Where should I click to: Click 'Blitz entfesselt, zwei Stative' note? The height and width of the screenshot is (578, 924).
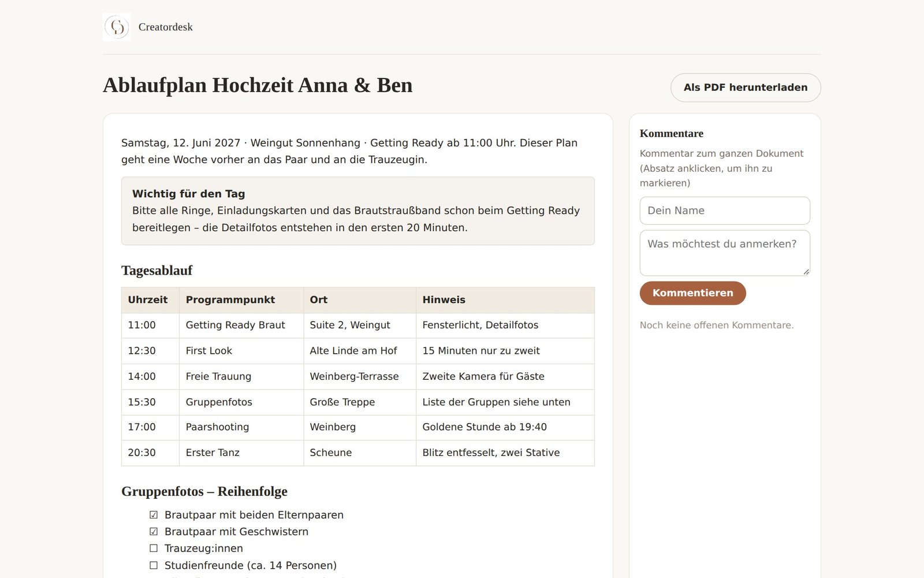click(505, 453)
